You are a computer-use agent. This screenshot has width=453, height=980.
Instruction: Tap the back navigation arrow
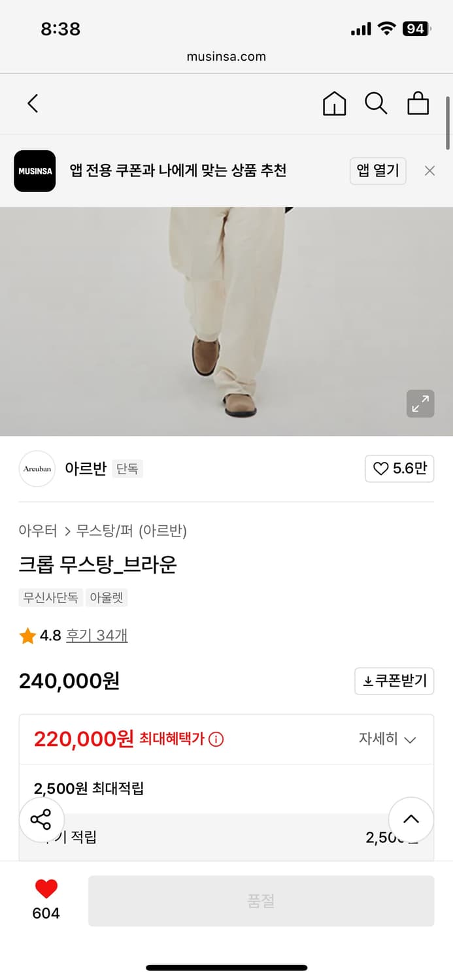click(33, 103)
